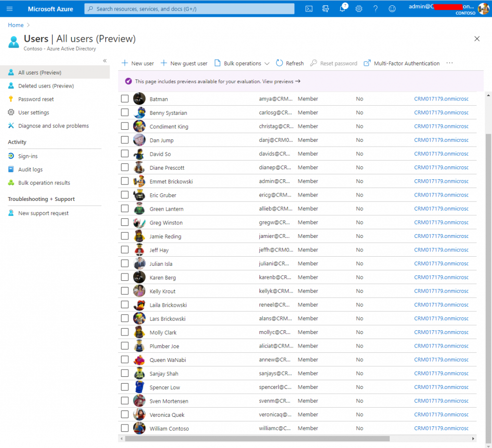Select Julian Isla's checkbox
492x448 pixels.
125,263
